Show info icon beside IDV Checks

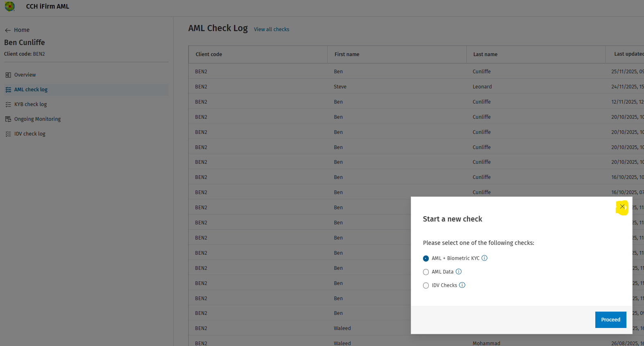pyautogui.click(x=462, y=285)
